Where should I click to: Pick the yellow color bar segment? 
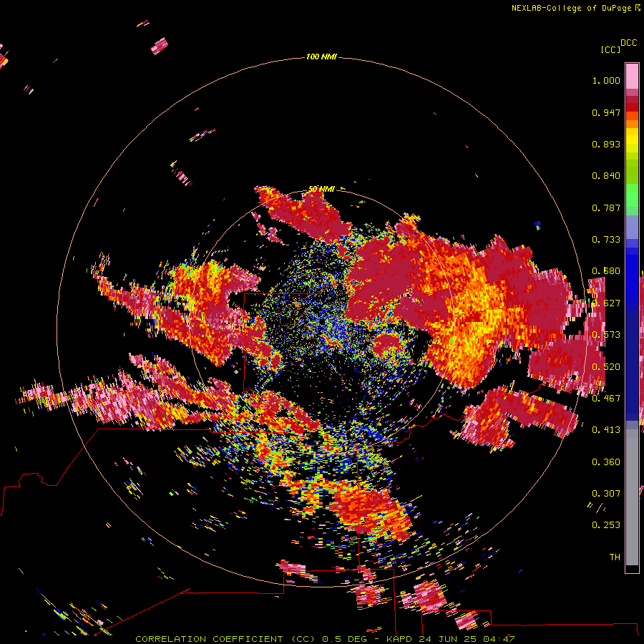[632, 141]
